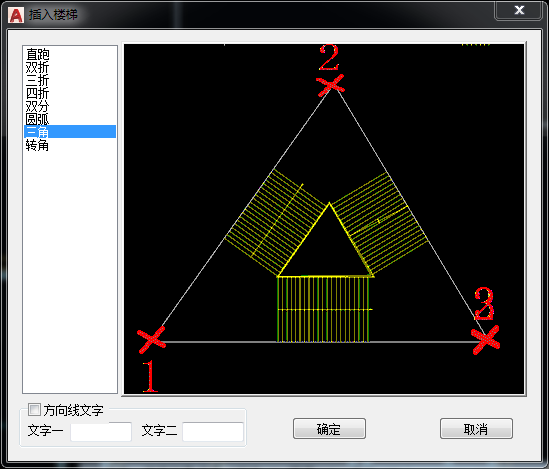Click AutoCAD logo icon in title bar
Image resolution: width=549 pixels, height=469 pixels.
16,15
